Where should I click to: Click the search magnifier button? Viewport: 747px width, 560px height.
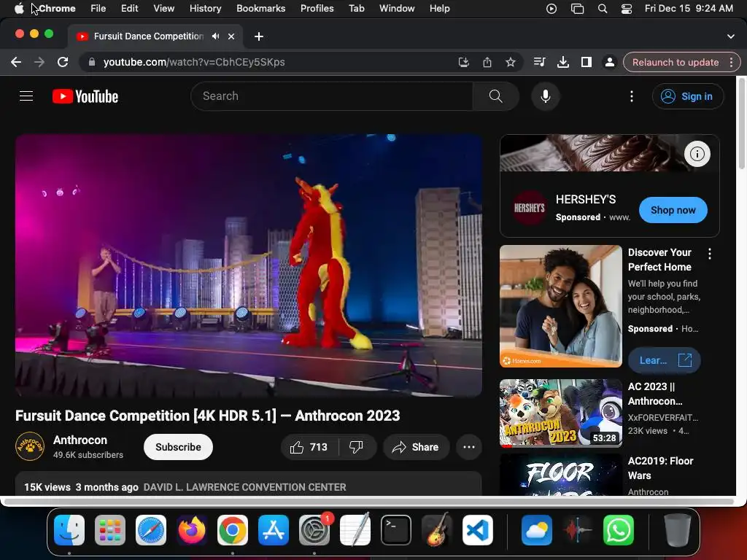pos(495,96)
